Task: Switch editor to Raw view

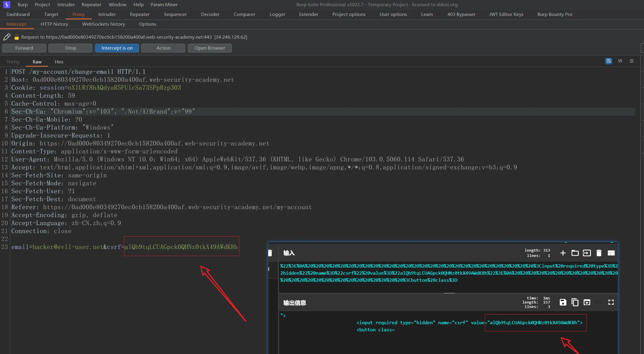Action: point(37,62)
